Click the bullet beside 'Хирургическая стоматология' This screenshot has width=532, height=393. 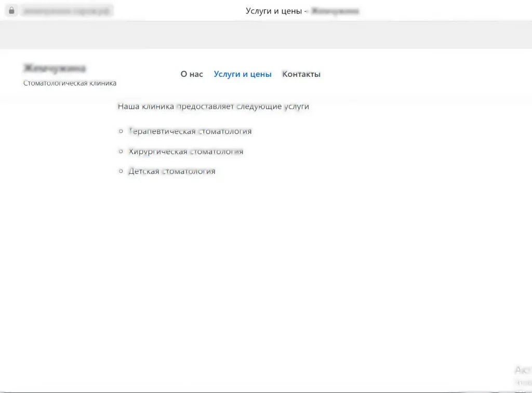click(121, 152)
